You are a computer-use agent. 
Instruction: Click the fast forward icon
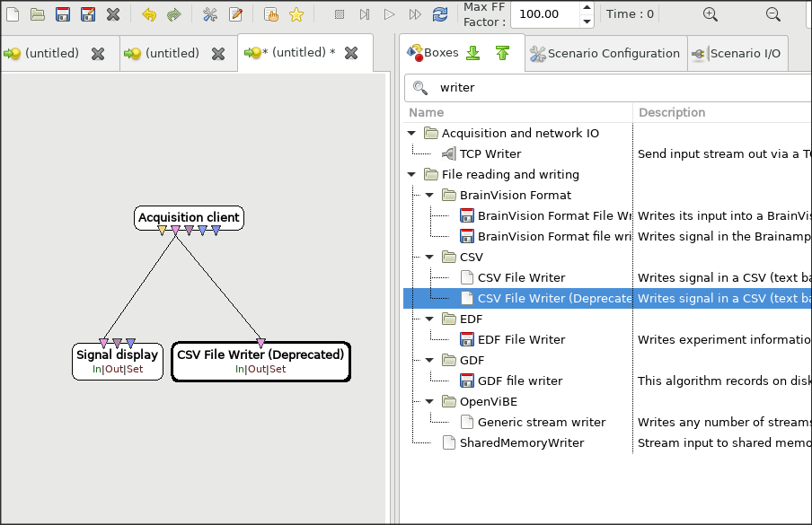pyautogui.click(x=414, y=14)
